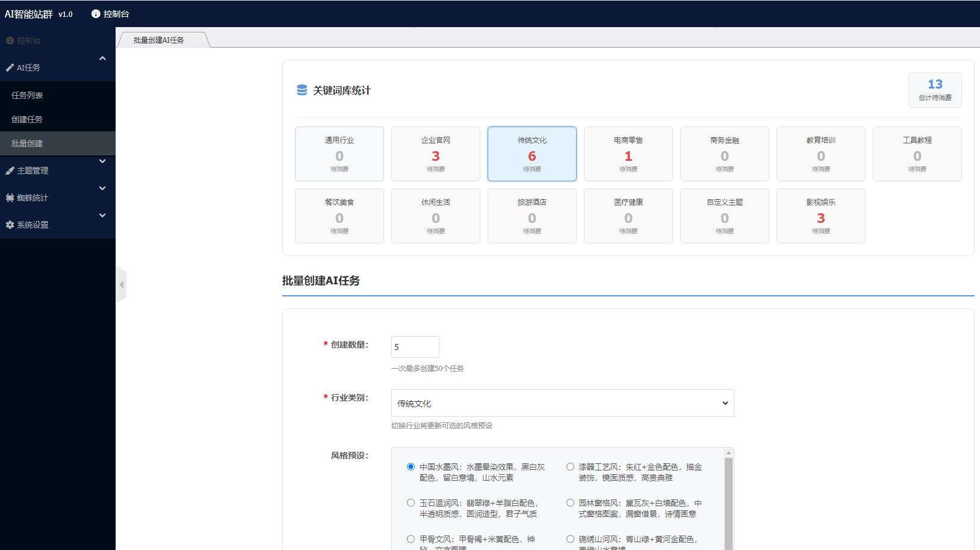
Task: Click the 影视娱乐 keyword card
Action: [820, 216]
